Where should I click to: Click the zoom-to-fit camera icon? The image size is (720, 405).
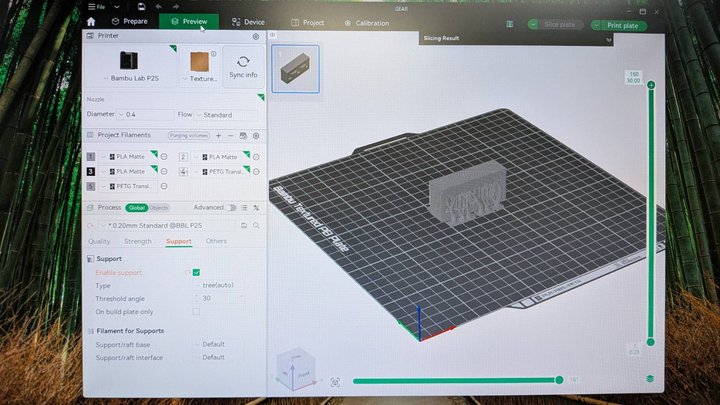(335, 382)
